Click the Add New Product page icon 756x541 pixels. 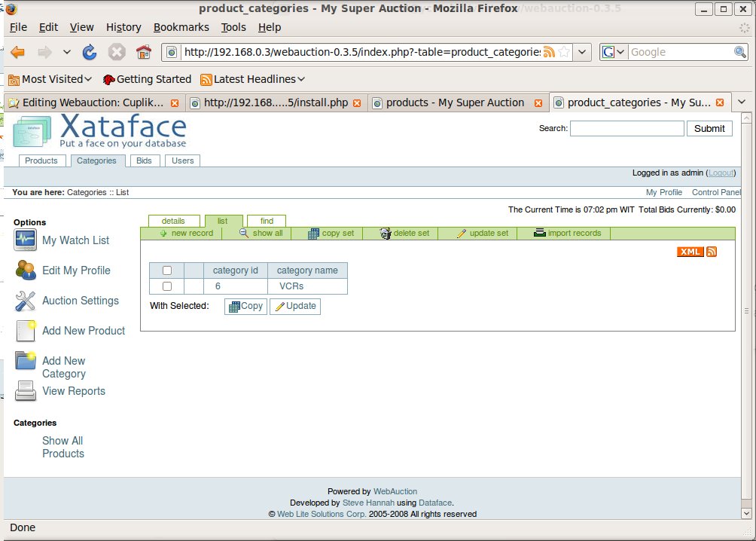coord(25,331)
